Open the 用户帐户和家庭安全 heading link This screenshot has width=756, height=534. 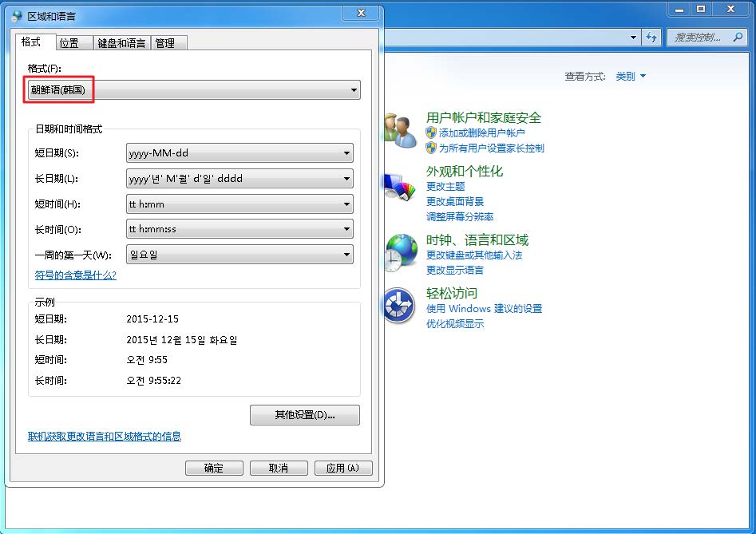pos(484,117)
